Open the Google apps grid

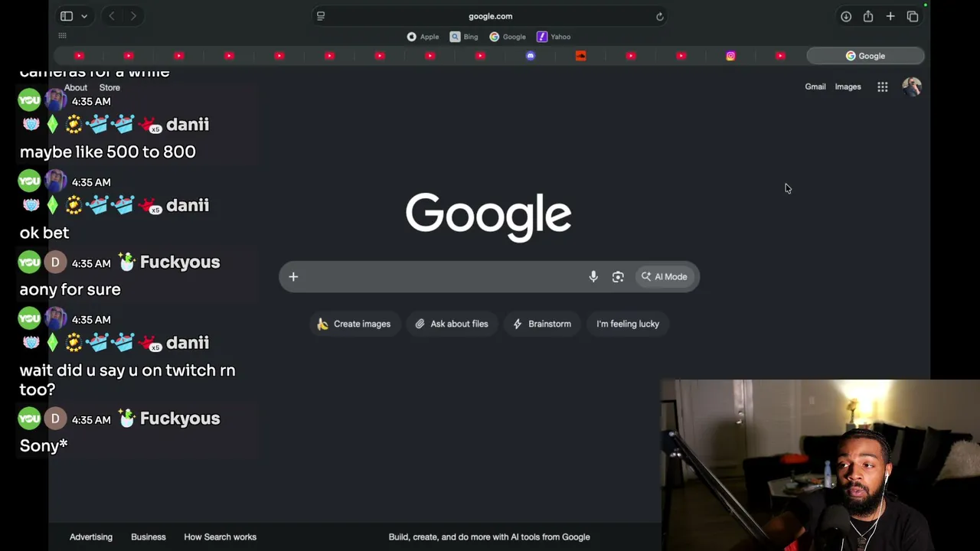tap(883, 87)
